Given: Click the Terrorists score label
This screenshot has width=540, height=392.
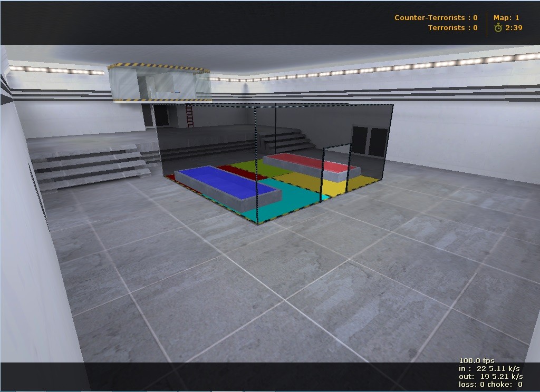Looking at the screenshot, I should (453, 28).
